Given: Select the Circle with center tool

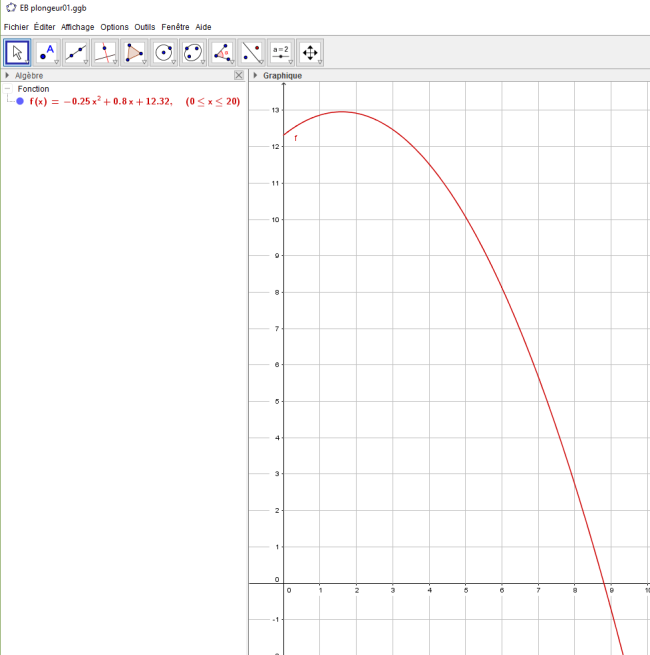Looking at the screenshot, I should point(164,53).
